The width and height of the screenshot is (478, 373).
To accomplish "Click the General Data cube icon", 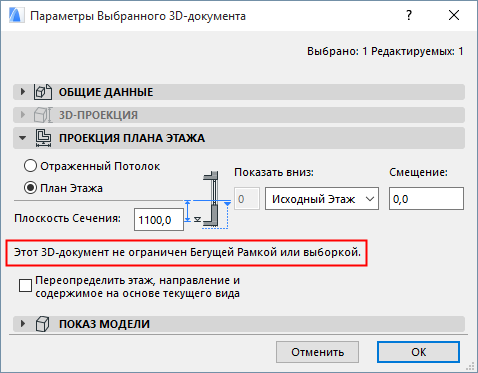I will (43, 92).
